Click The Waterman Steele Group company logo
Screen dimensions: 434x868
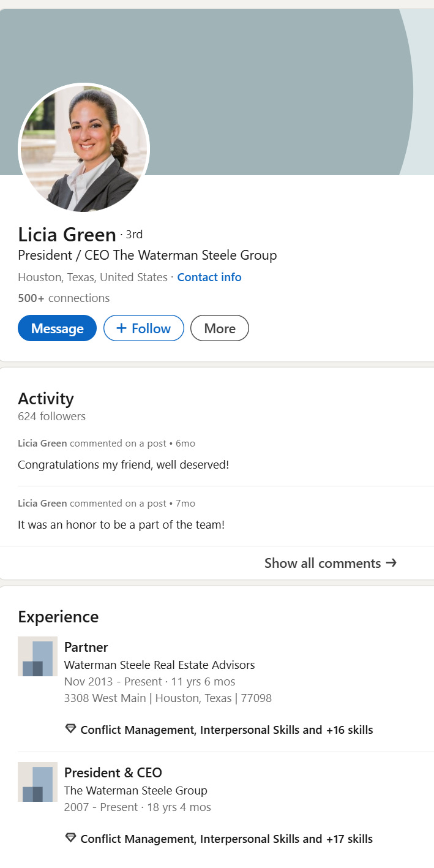(x=37, y=782)
